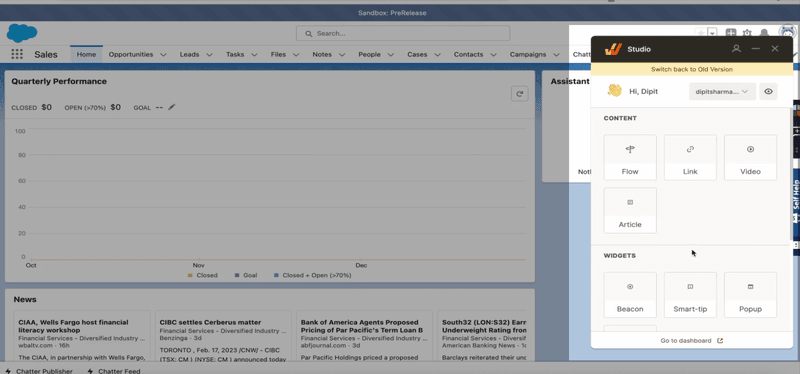Switch to the Files tab

coord(278,54)
